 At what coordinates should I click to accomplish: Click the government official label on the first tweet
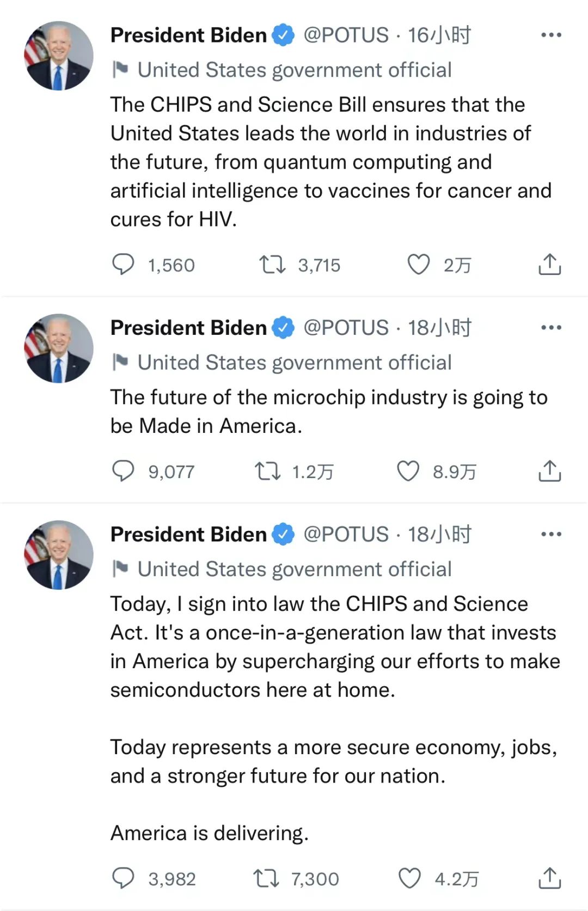click(294, 70)
